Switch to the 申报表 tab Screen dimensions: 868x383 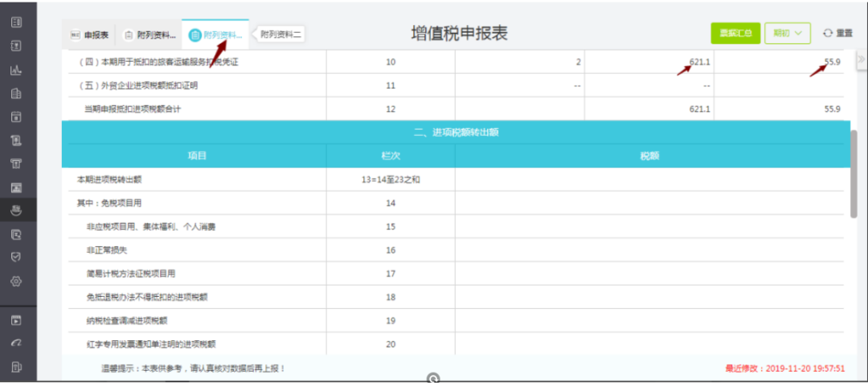tap(90, 35)
